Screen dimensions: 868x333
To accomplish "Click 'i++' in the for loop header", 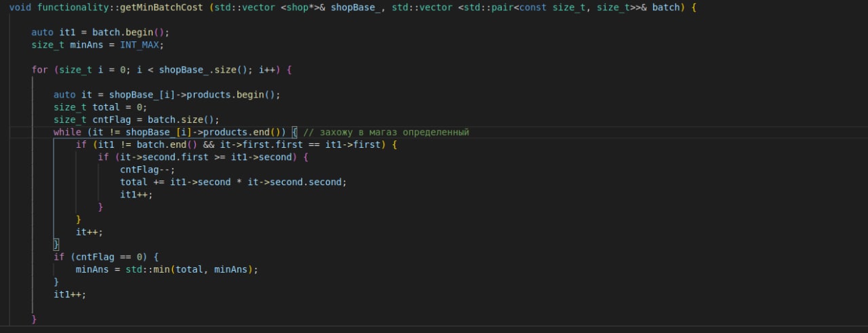I will pyautogui.click(x=267, y=70).
